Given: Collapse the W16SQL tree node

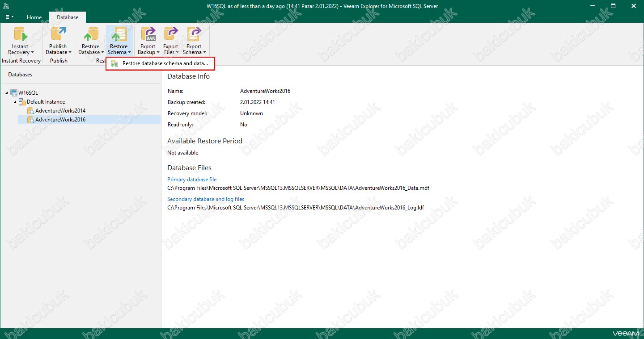Looking at the screenshot, I should coord(7,93).
